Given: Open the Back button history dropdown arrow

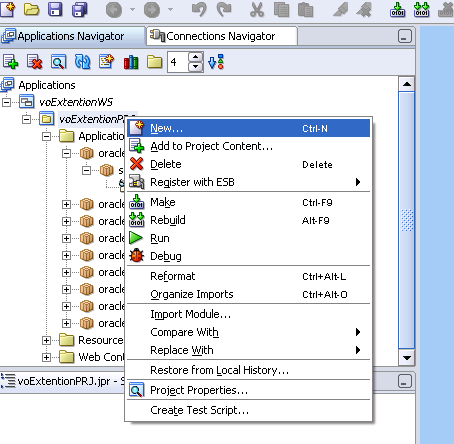Looking at the screenshot, I should click(132, 9).
